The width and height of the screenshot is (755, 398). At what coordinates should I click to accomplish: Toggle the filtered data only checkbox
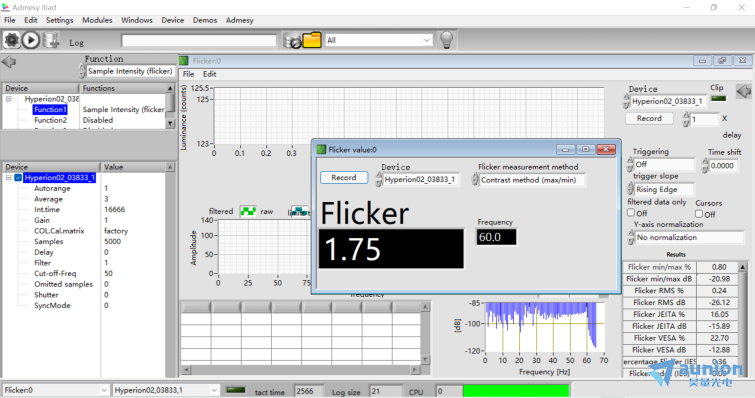pyautogui.click(x=631, y=212)
